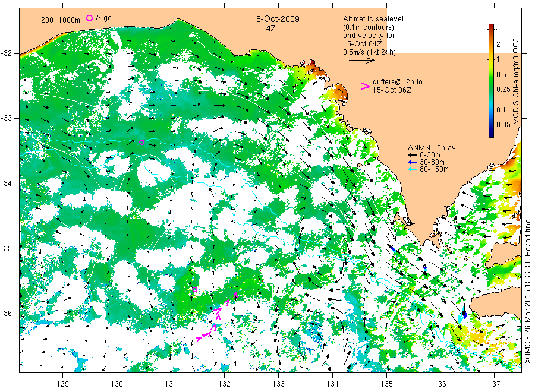Click the Argo float marker near -35.6 latitude
This screenshot has height=392, width=535.
tap(194, 290)
